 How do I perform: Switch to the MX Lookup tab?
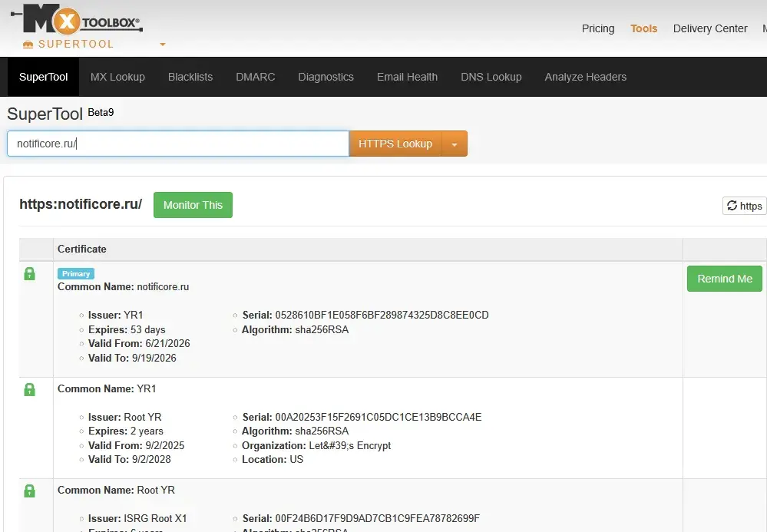[117, 77]
